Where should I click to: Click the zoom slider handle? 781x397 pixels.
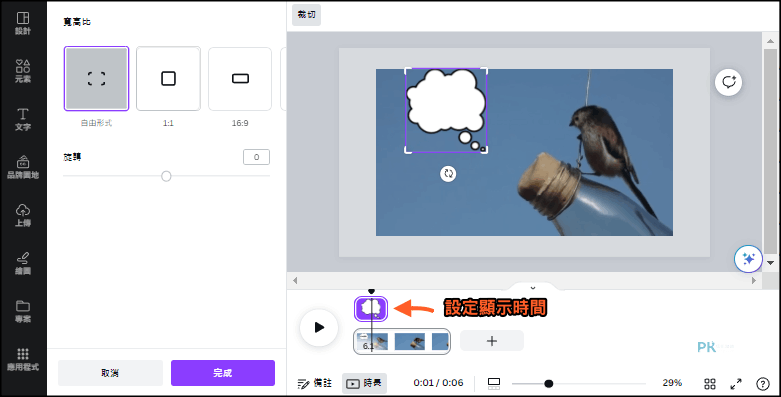[548, 384]
